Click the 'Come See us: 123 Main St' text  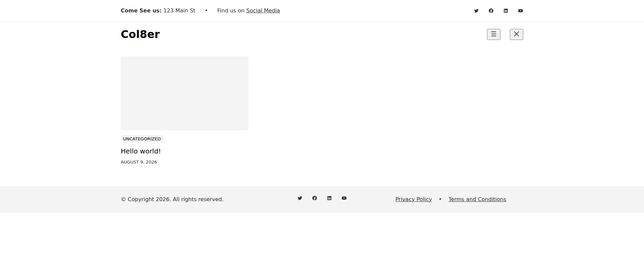coord(158,11)
